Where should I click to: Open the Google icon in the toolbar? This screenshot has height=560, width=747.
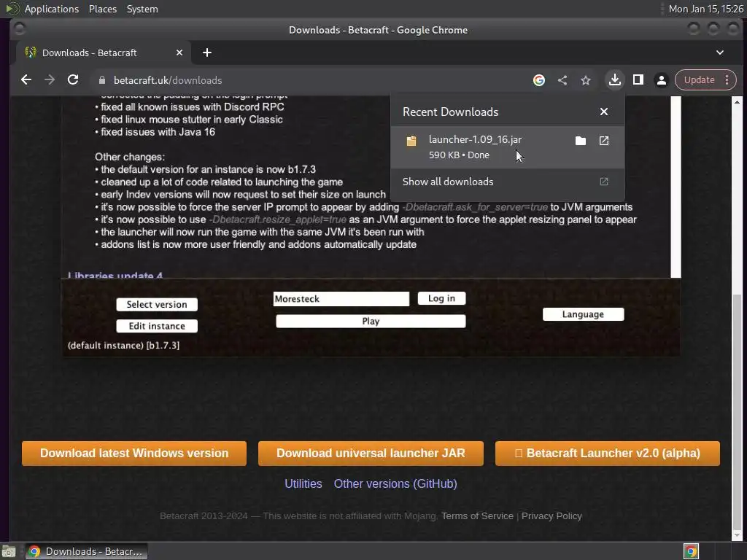539,80
